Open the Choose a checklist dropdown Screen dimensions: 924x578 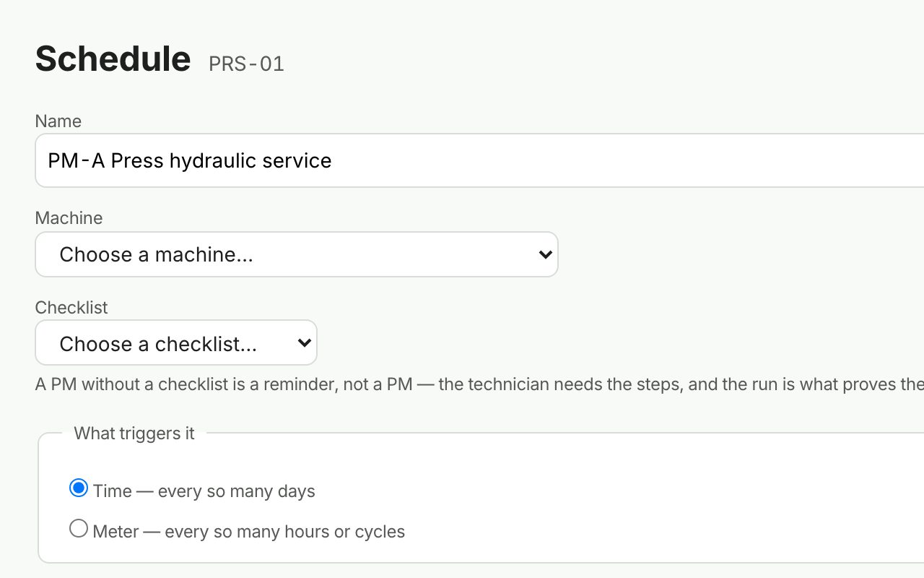tap(176, 343)
